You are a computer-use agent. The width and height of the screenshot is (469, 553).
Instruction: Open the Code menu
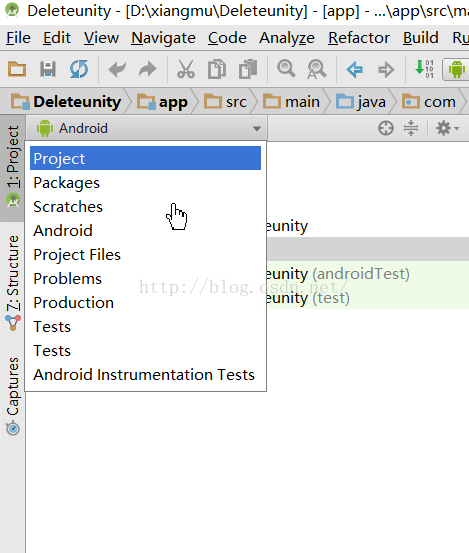point(227,38)
